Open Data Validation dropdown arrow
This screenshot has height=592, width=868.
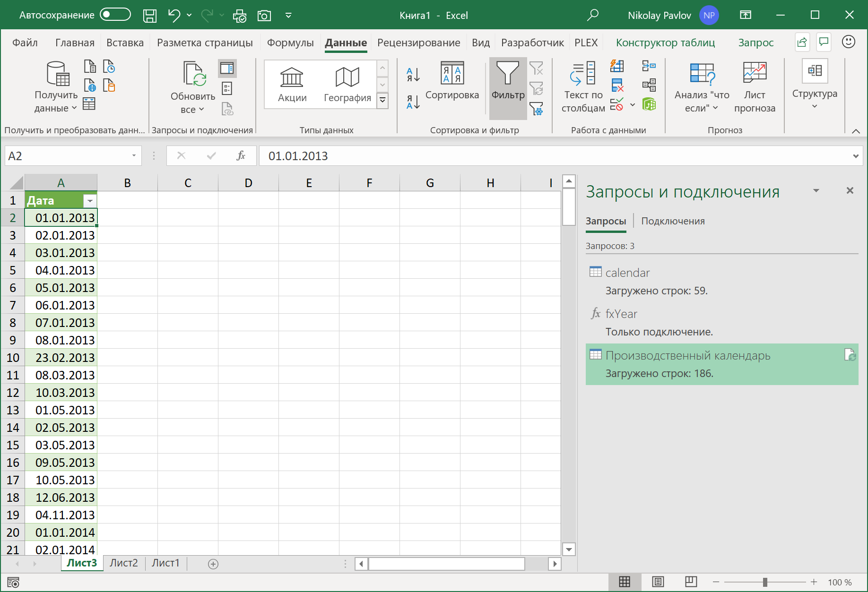point(633,104)
